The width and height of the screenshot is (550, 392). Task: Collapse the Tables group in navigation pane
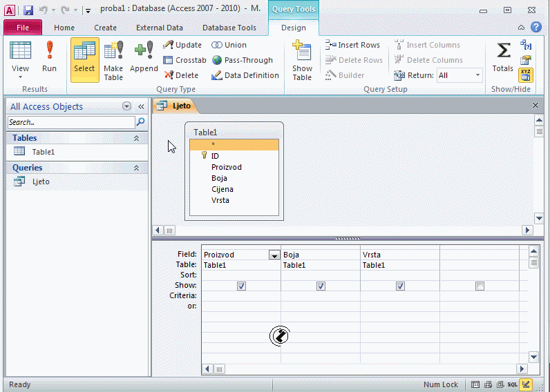136,138
